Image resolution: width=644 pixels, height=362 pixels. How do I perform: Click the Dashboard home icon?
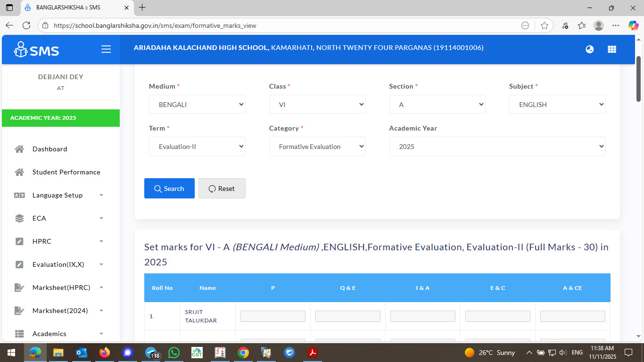pos(19,149)
